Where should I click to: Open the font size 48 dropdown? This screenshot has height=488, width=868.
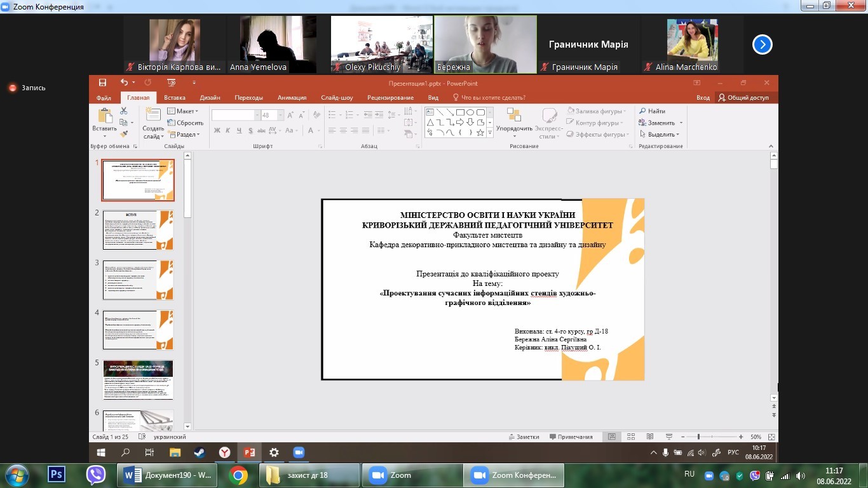pyautogui.click(x=280, y=115)
